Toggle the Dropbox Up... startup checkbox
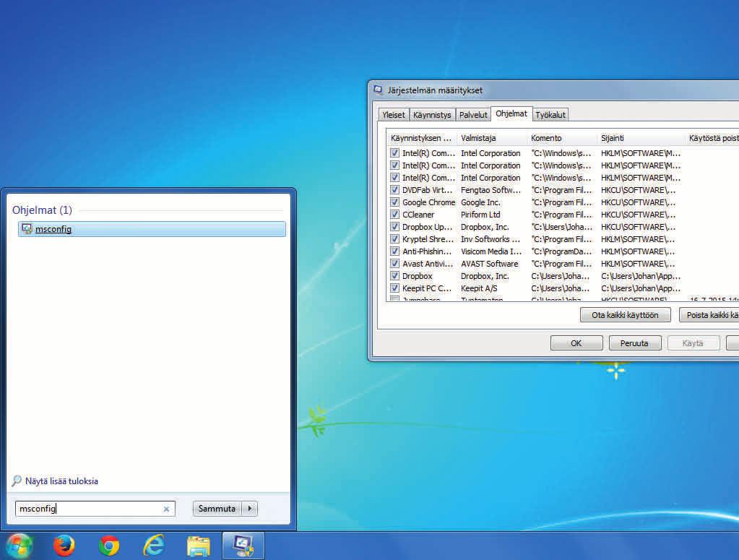 [394, 227]
